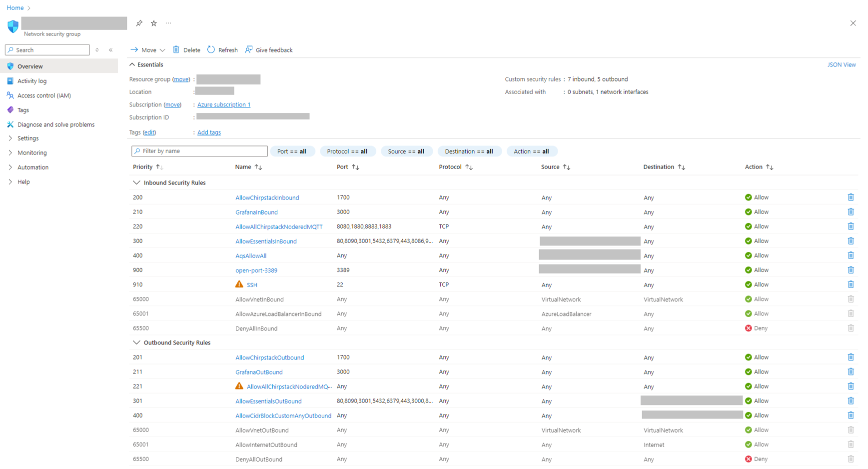Open the GrafanaOutBound rule
Viewport: 868px width, 469px height.
click(259, 372)
